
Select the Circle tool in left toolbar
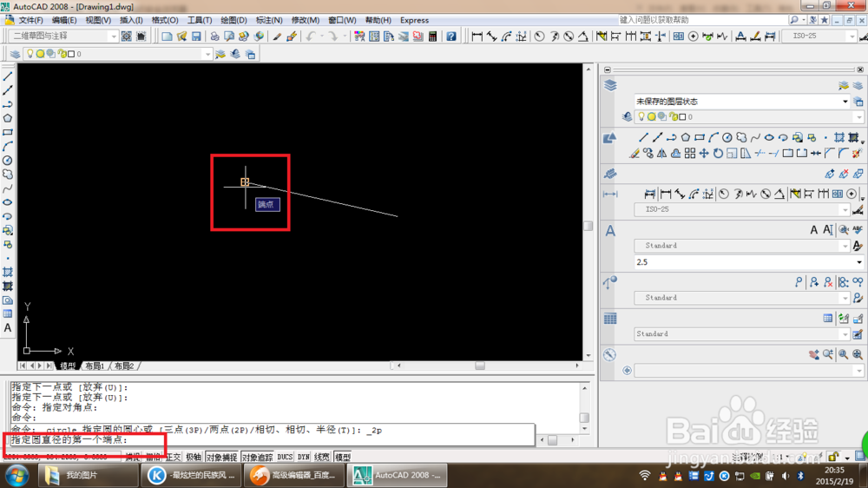coord(8,160)
